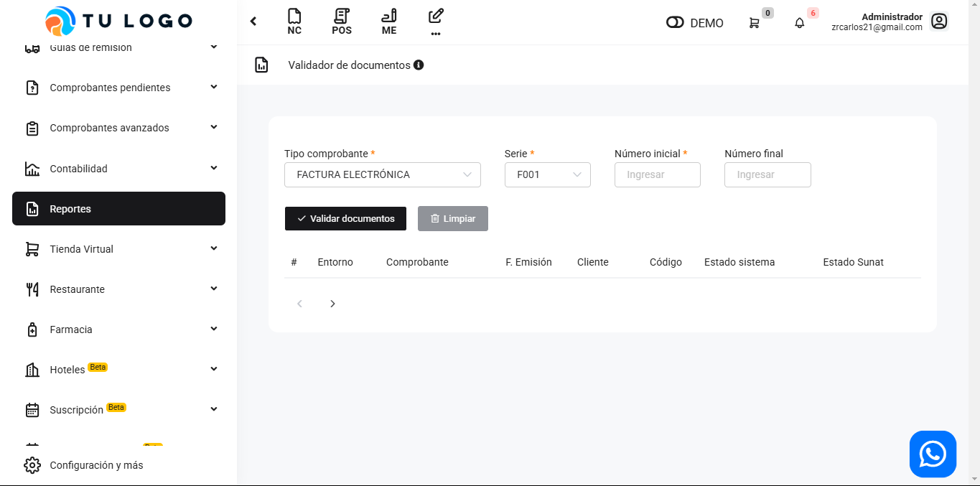Open the NC credit note shortcut

294,22
